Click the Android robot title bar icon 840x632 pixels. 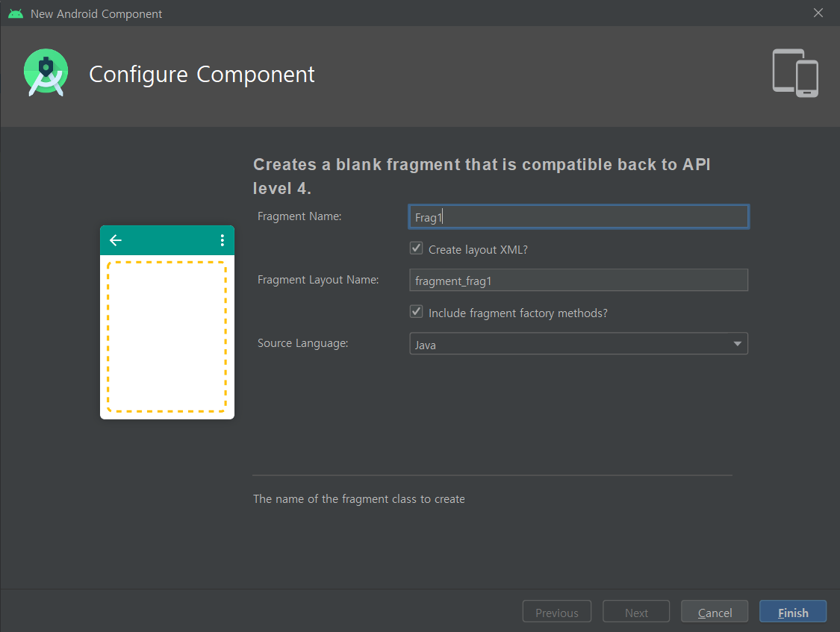coord(16,13)
